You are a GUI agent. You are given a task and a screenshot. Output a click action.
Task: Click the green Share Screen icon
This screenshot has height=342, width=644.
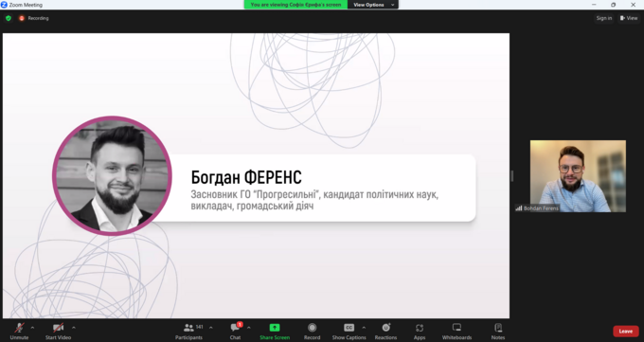(275, 328)
